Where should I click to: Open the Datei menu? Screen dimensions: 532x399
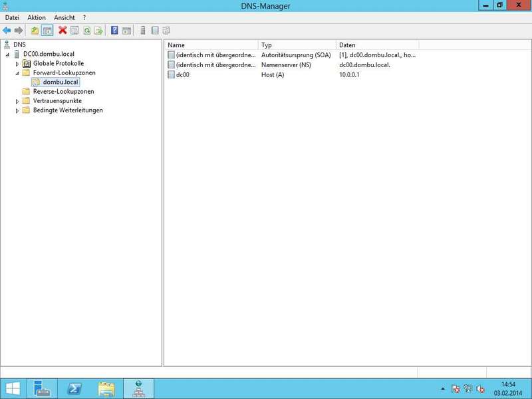click(12, 18)
